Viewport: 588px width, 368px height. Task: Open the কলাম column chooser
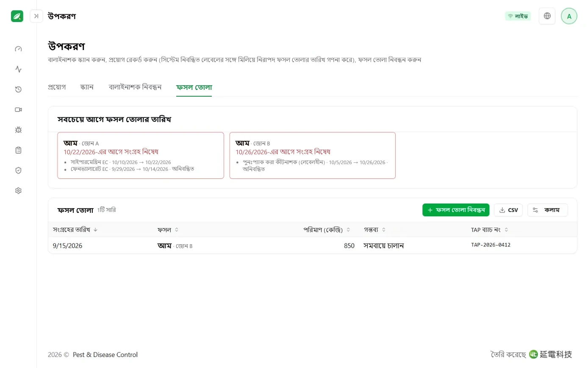point(547,210)
